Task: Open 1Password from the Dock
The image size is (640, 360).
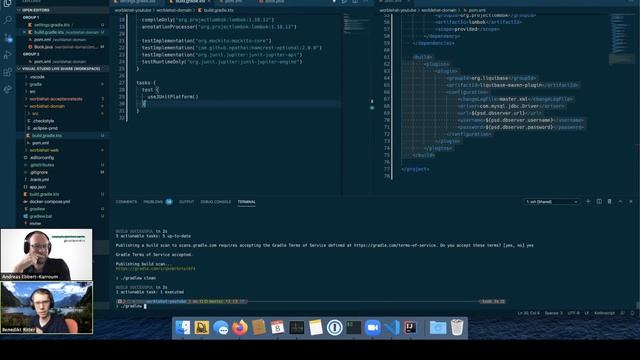Action: (335, 328)
